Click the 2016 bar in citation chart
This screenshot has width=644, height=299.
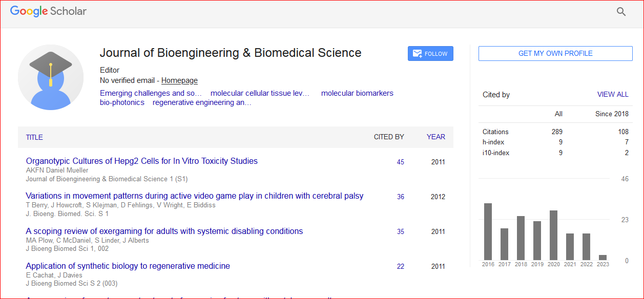click(488, 231)
